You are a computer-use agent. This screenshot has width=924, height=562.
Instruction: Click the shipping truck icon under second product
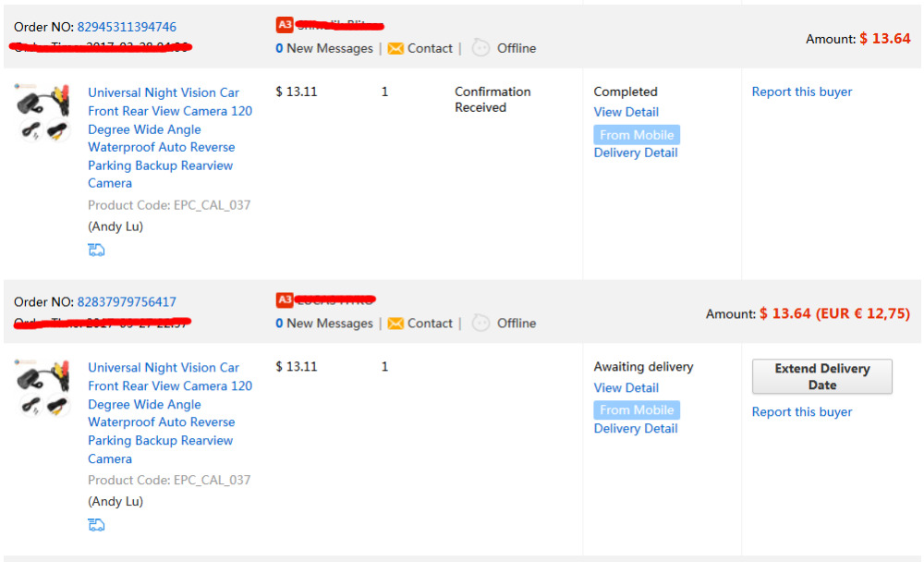pyautogui.click(x=96, y=525)
